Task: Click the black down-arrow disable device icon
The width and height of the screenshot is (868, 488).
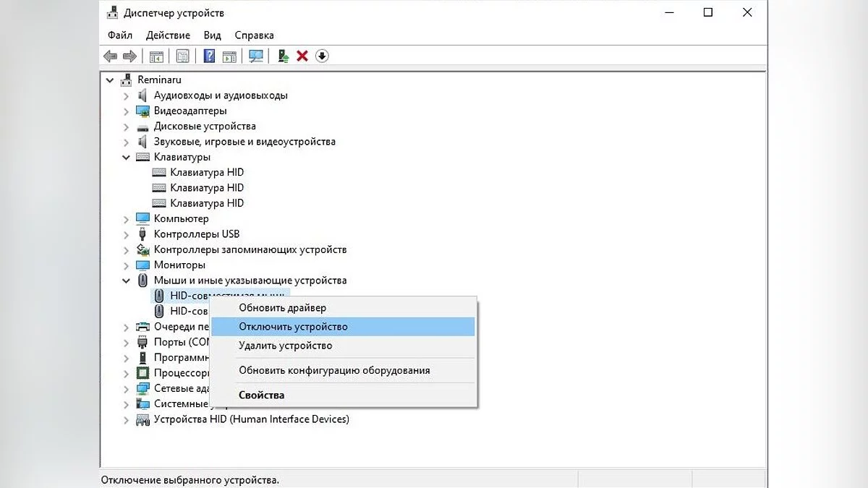Action: tap(322, 56)
